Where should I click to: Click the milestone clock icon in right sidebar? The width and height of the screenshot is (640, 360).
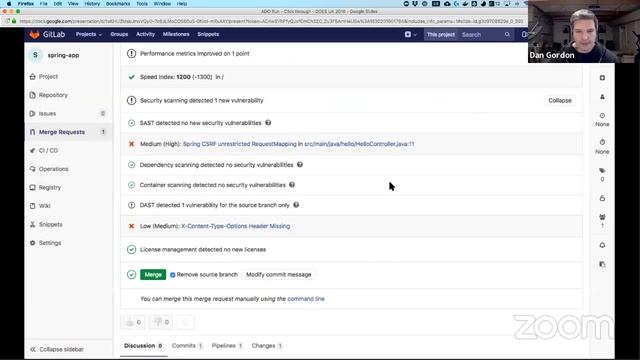[x=602, y=116]
